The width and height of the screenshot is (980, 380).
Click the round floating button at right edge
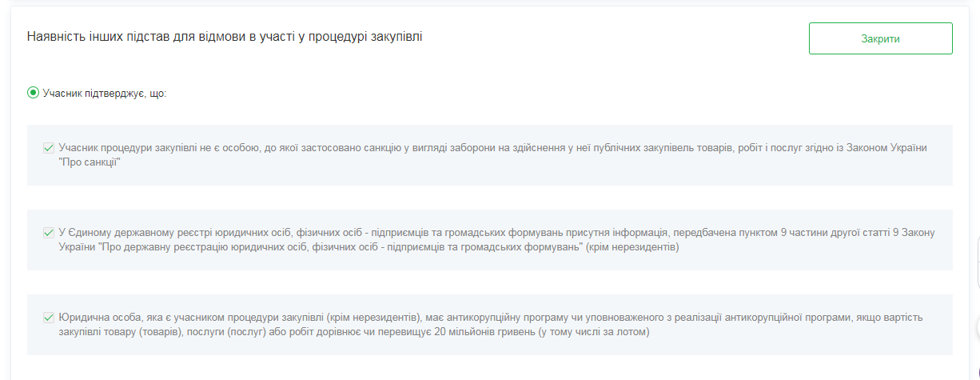tap(976, 326)
